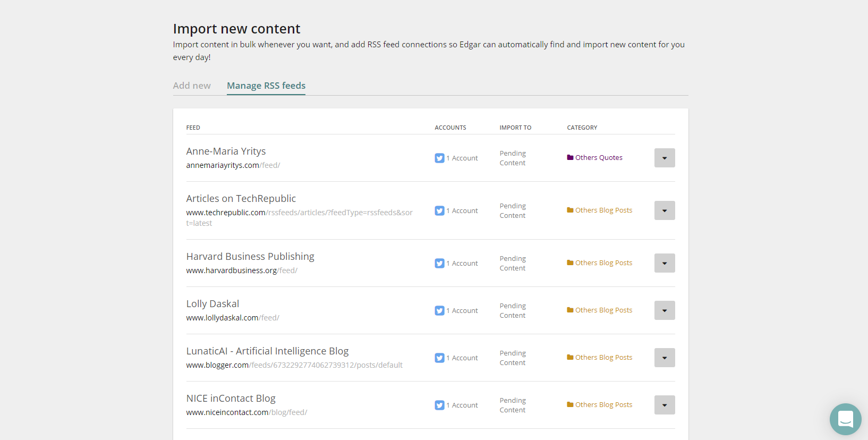Click 1 Account text in TechRepublic row
Image resolution: width=868 pixels, height=440 pixels.
tap(462, 211)
